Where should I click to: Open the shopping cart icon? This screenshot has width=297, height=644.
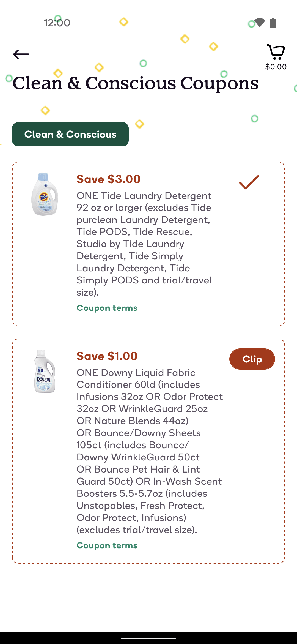click(276, 52)
